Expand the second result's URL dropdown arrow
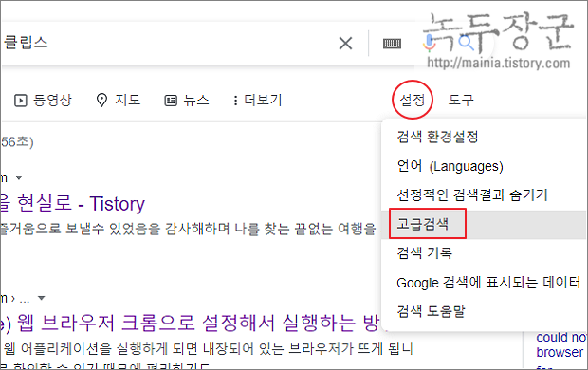The width and height of the screenshot is (588, 370). coord(41,298)
